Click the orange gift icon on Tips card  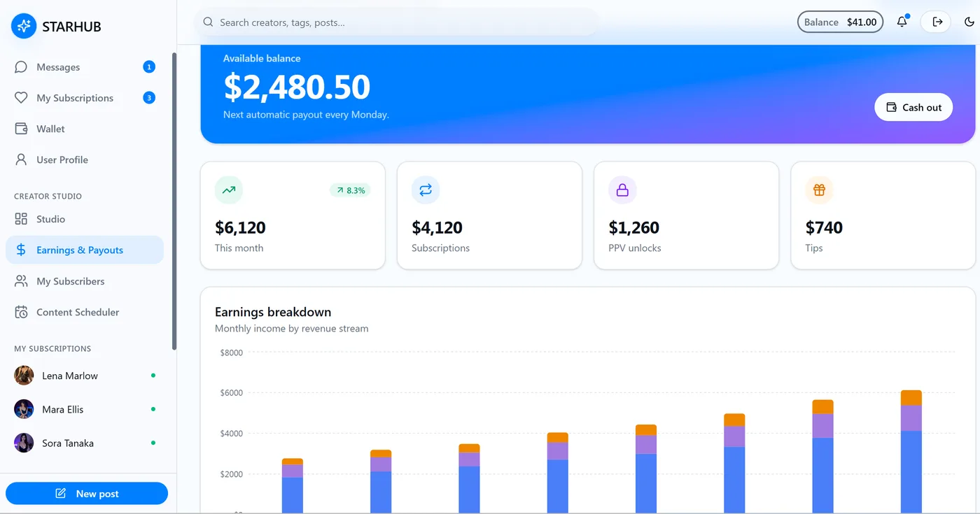(x=819, y=190)
